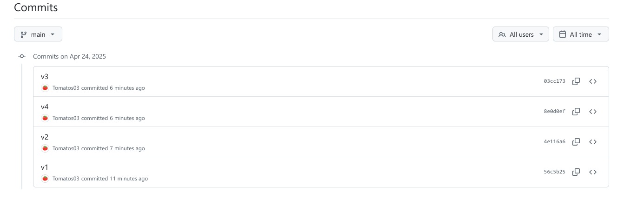
Task: Browse repository at v4 commit code icon
Action: (x=593, y=112)
